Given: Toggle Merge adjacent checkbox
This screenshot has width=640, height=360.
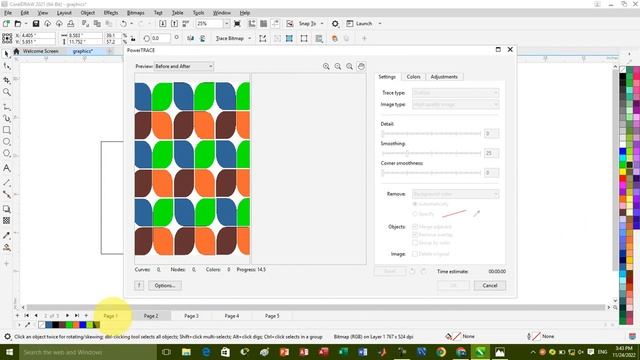Looking at the screenshot, I should pos(415,227).
